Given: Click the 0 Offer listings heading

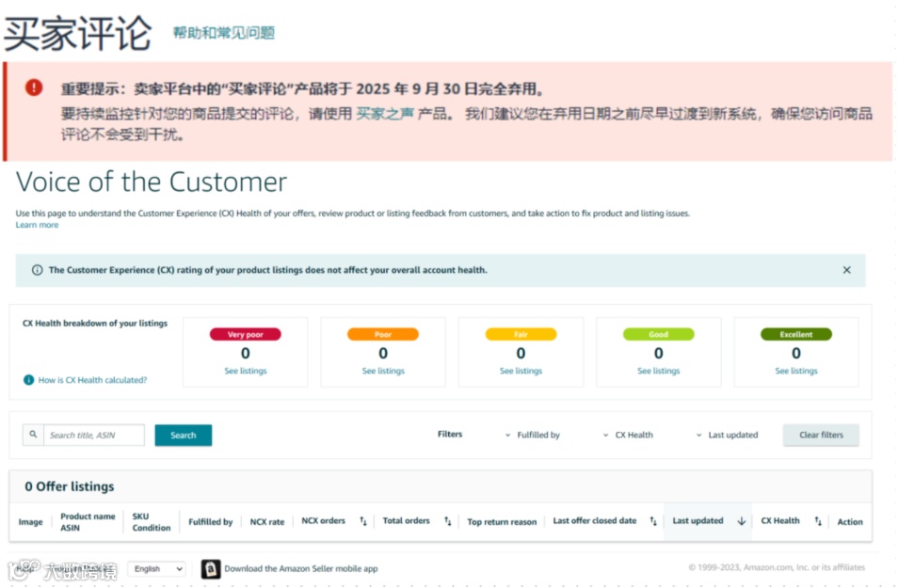Looking at the screenshot, I should point(70,486).
